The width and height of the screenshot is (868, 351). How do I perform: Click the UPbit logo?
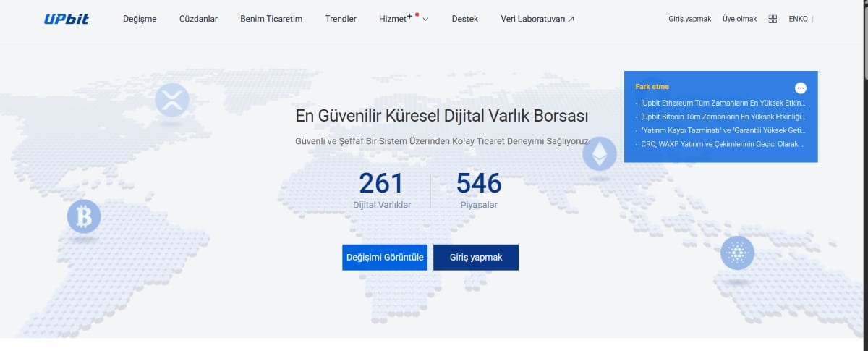point(66,19)
